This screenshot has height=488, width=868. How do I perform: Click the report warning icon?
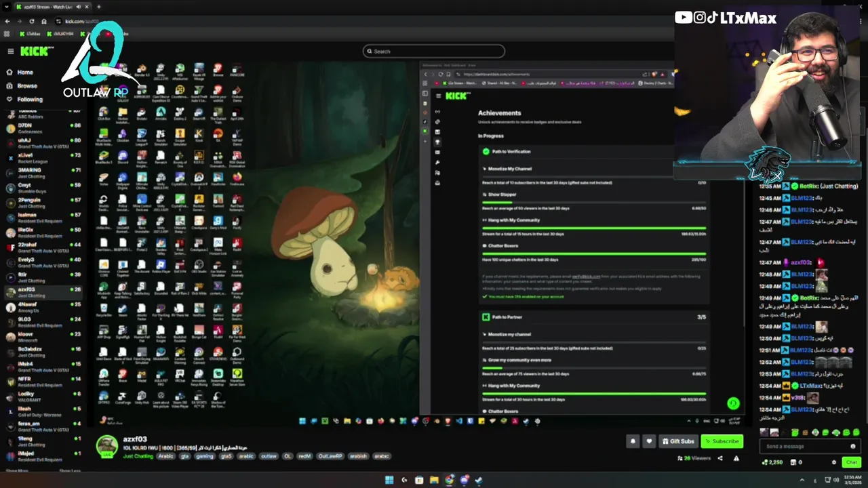tap(736, 458)
